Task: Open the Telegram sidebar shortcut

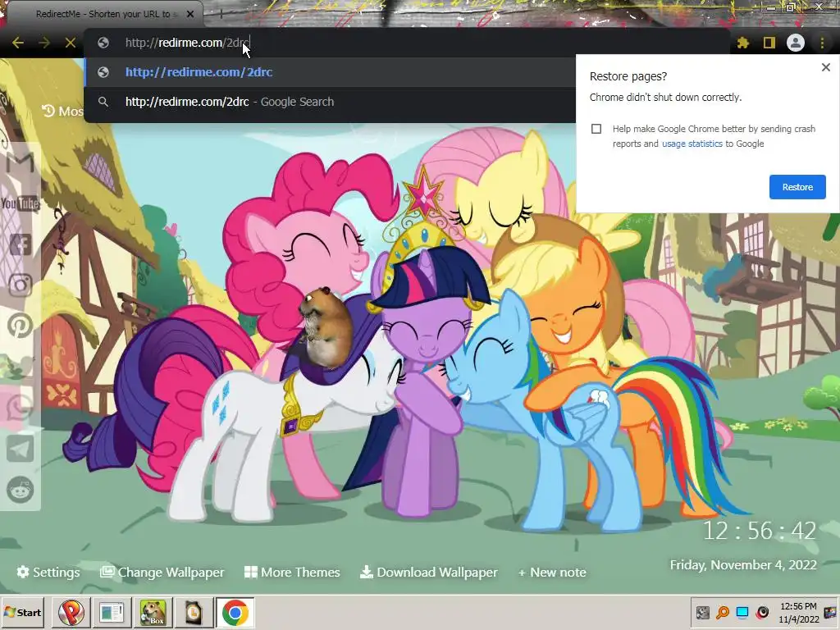Action: [x=20, y=449]
